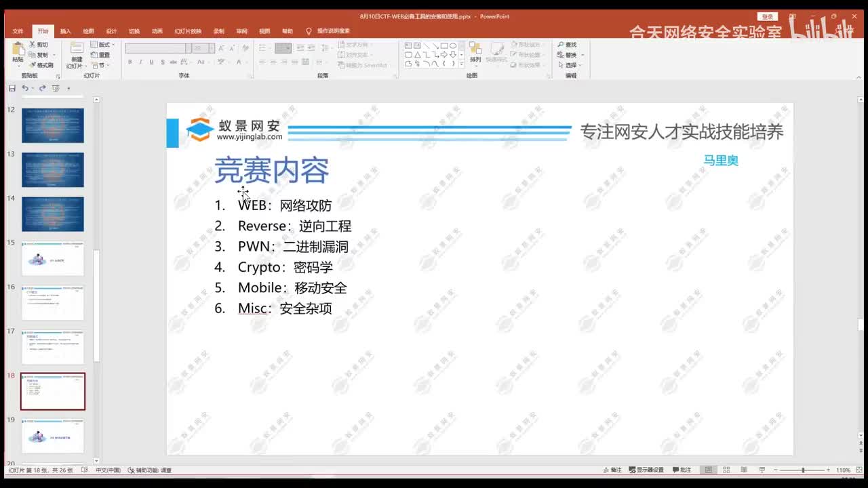
Task: Click the Comments (批注) status bar button
Action: tap(682, 470)
